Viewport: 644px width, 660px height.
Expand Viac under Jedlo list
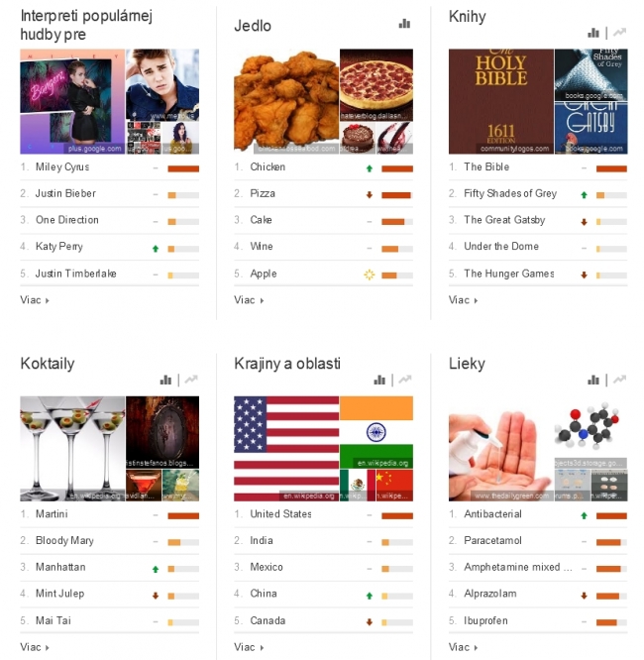[249, 299]
